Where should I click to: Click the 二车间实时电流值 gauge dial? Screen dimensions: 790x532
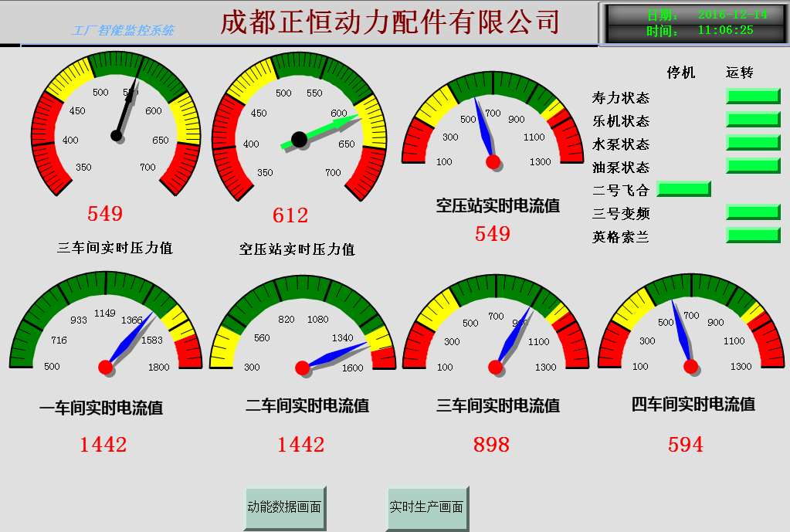(302, 326)
